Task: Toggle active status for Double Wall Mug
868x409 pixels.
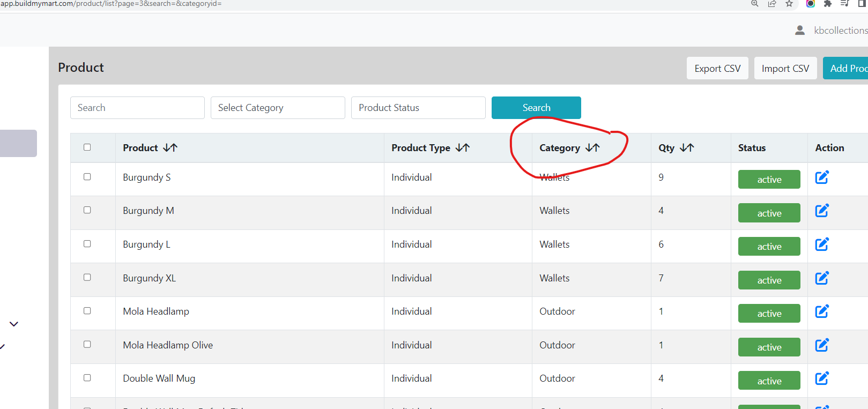Action: 769,381
